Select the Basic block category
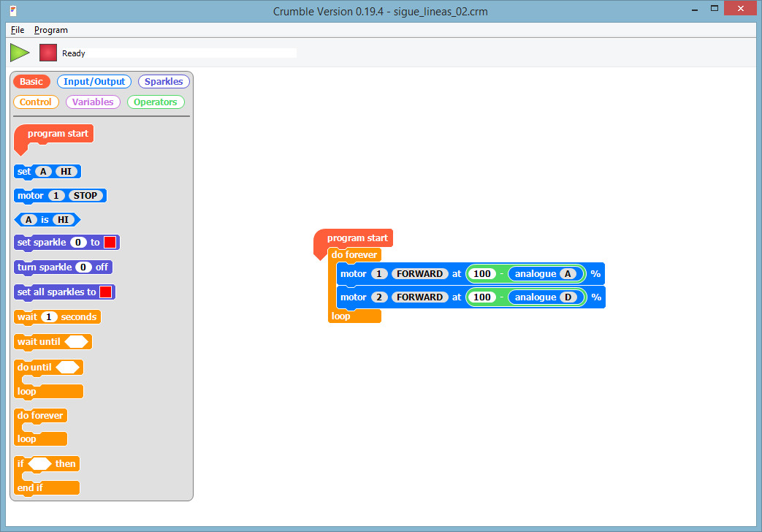 coord(31,82)
